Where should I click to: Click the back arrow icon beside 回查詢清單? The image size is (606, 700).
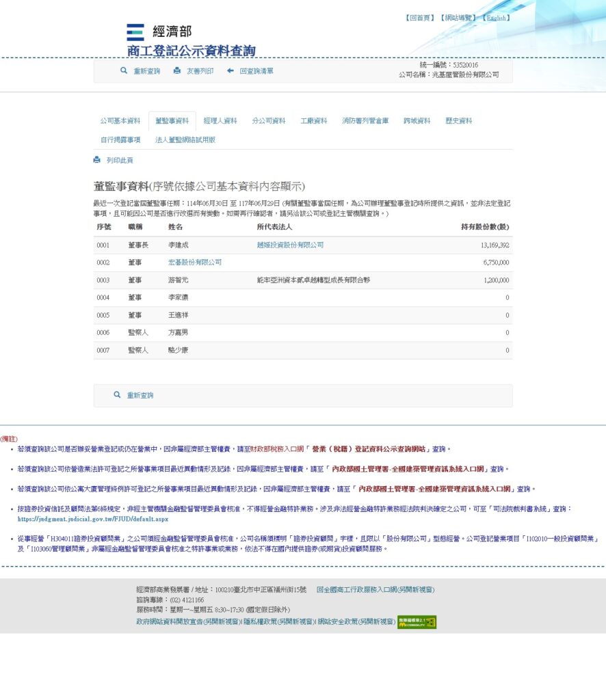230,70
